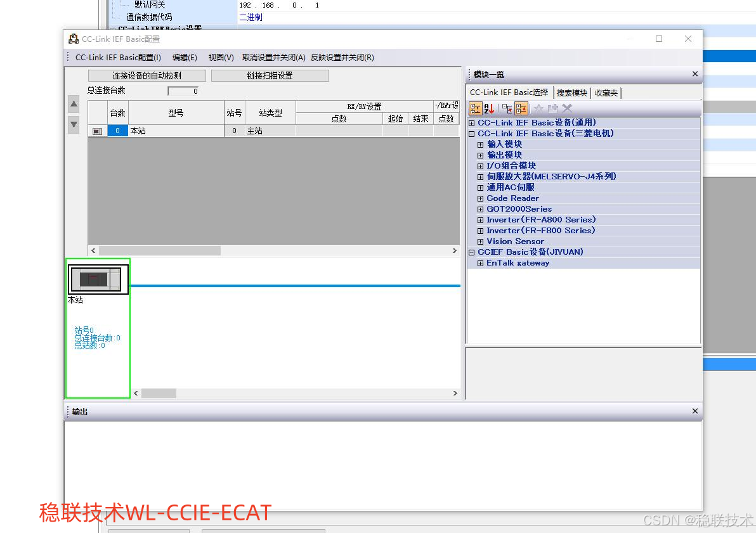Click the 站号 column header
Screen dimensions: 756x533
pyautogui.click(x=234, y=113)
